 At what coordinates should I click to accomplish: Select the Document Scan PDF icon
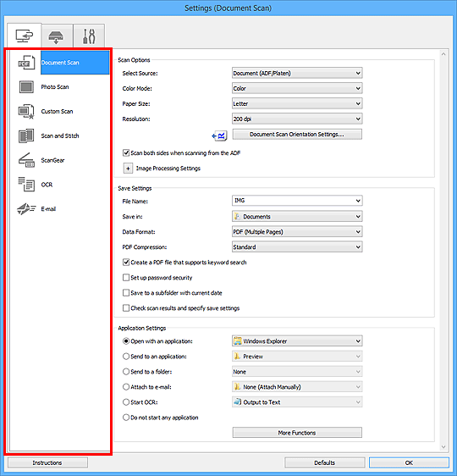pos(26,63)
